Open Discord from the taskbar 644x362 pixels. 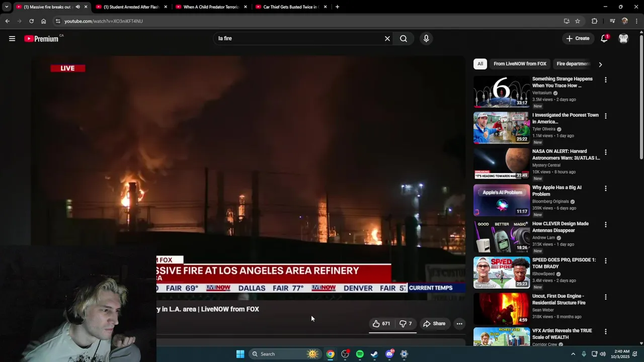(389, 354)
